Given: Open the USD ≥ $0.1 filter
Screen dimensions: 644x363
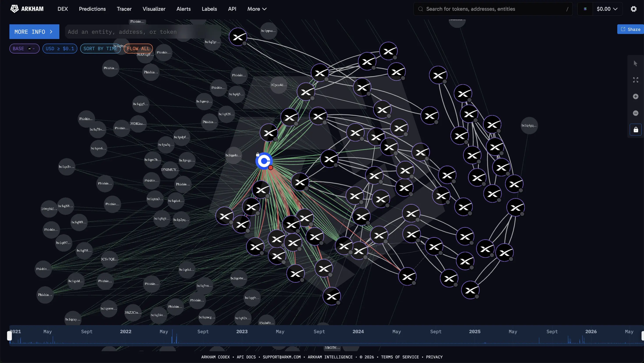Looking at the screenshot, I should click(60, 48).
